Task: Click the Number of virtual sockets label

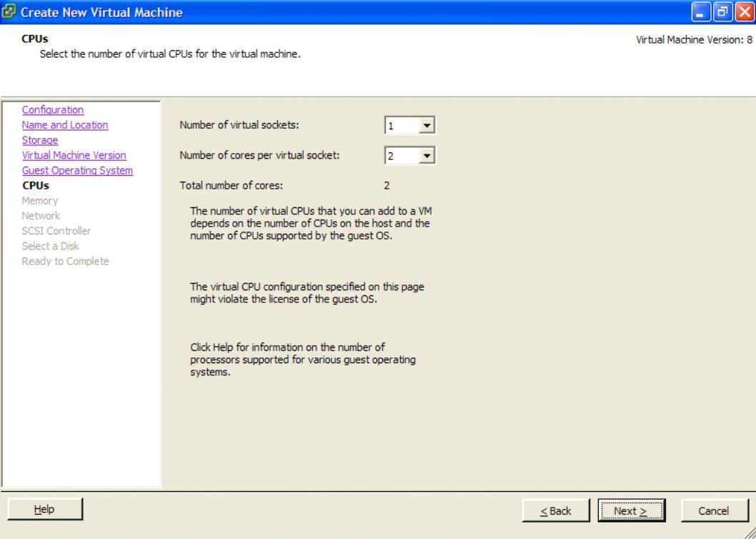Action: tap(239, 125)
